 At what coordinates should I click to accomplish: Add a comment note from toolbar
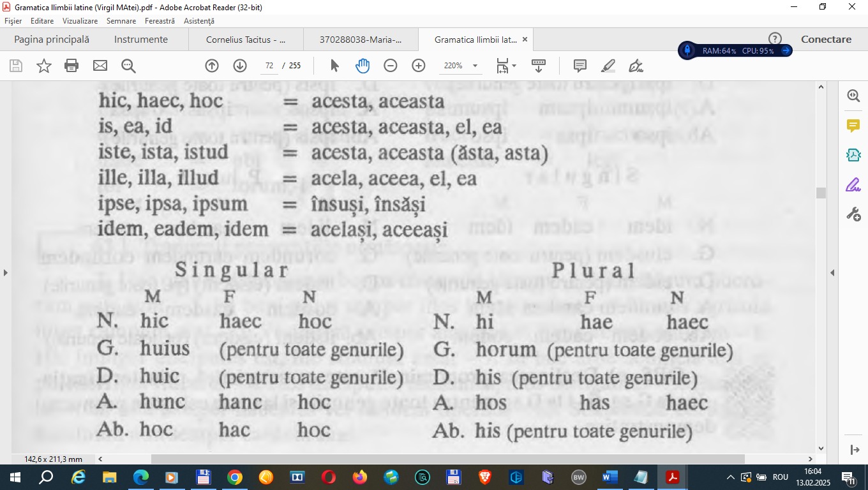pyautogui.click(x=580, y=66)
